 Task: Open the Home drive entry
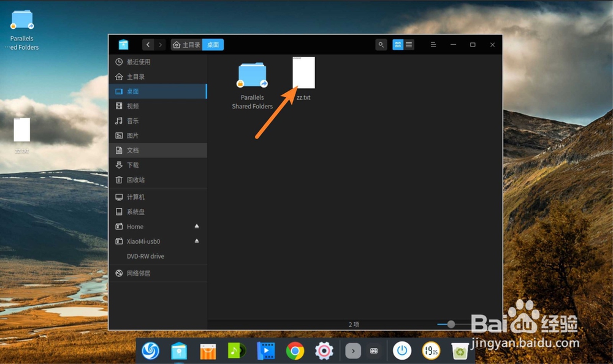[x=158, y=226]
